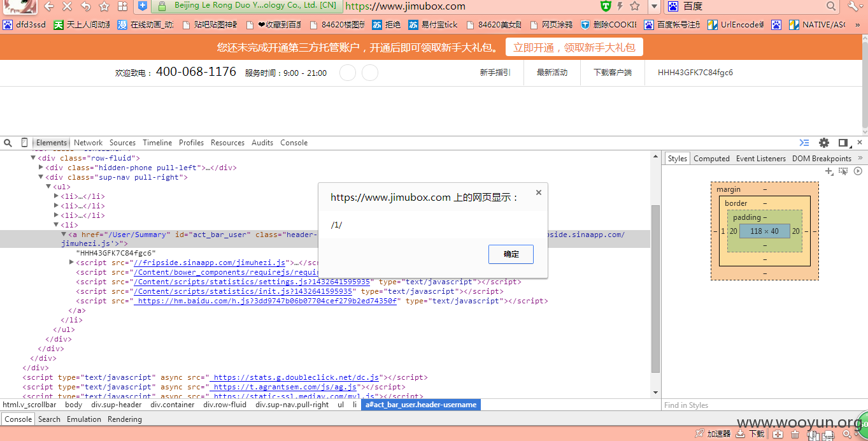Go back with browser back arrow
Viewport: 868px width, 441px height.
(49, 6)
